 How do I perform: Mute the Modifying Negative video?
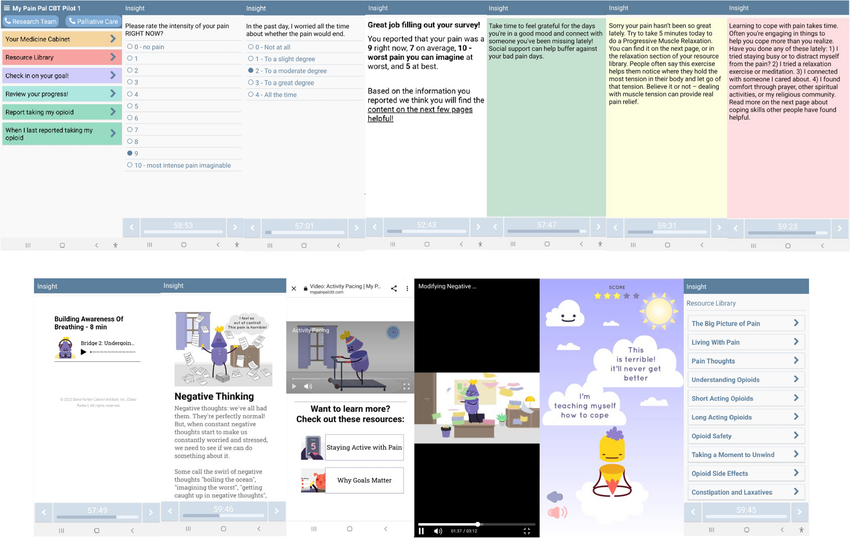438,531
